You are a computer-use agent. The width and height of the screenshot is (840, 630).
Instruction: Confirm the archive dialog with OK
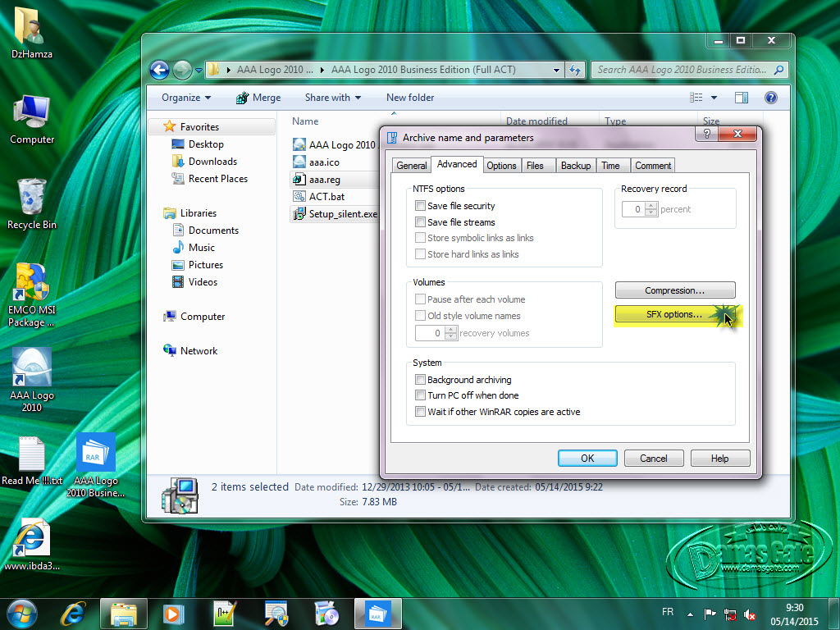tap(587, 458)
